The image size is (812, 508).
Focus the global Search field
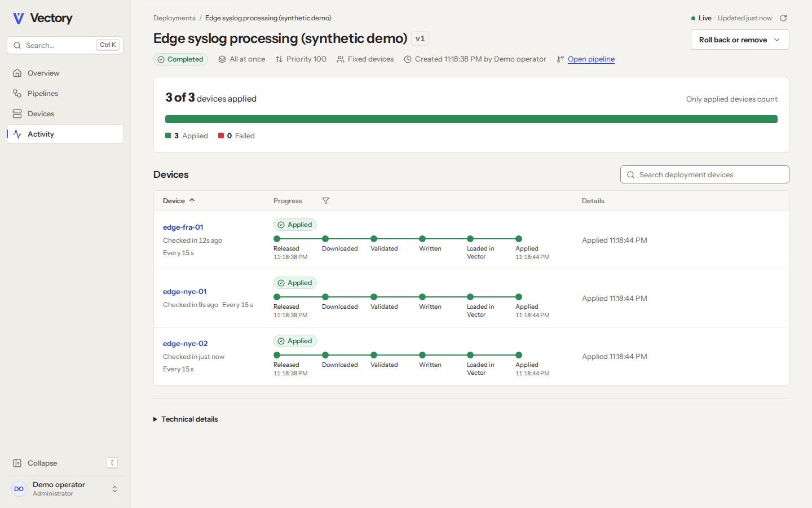(x=65, y=45)
